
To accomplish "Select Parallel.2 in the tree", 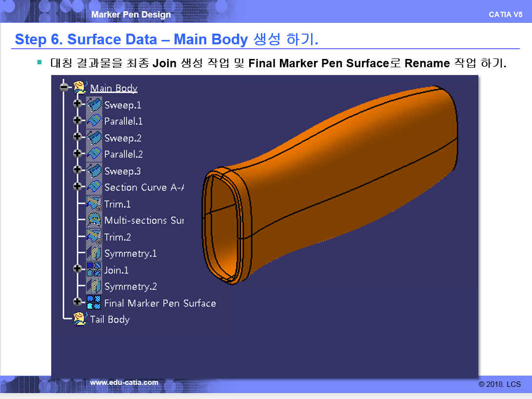I will tap(123, 154).
